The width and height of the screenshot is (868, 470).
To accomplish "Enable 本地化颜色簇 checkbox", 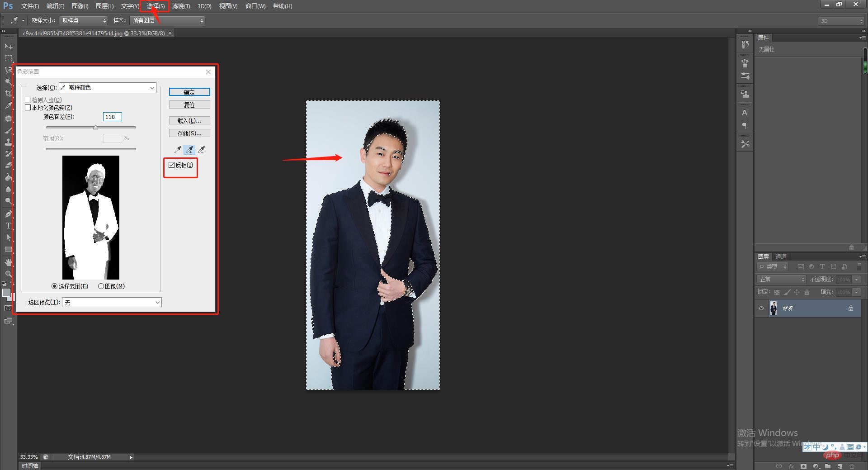I will (x=28, y=108).
